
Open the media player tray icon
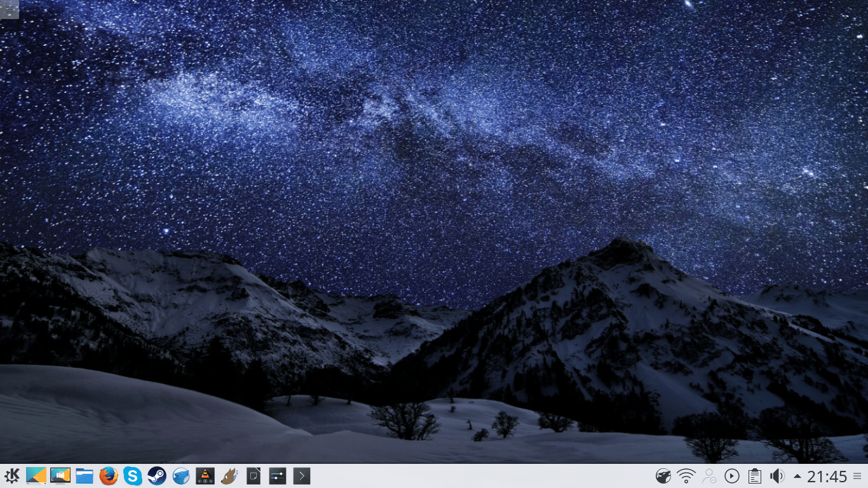pos(732,476)
